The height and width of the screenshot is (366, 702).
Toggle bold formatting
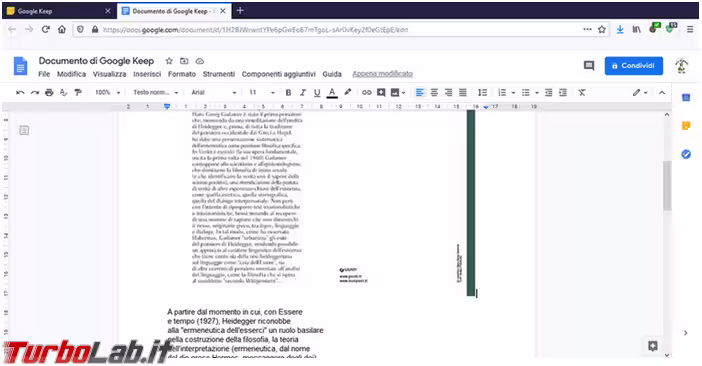(288, 93)
